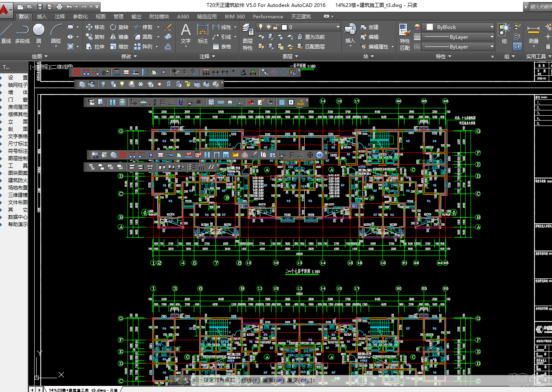Click 创建 create block button

click(x=369, y=27)
